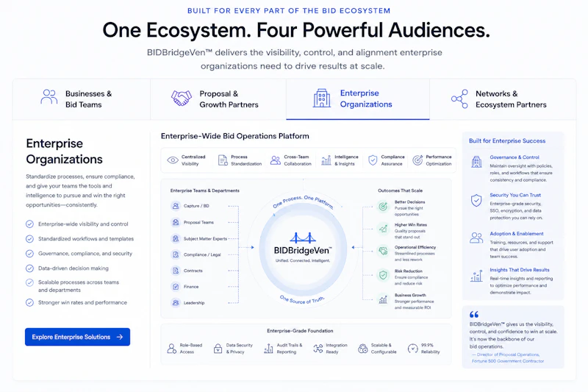588x392 pixels.
Task: Click One Ecosystem. Four Powerful Audiences. headline
Action: pos(296,30)
